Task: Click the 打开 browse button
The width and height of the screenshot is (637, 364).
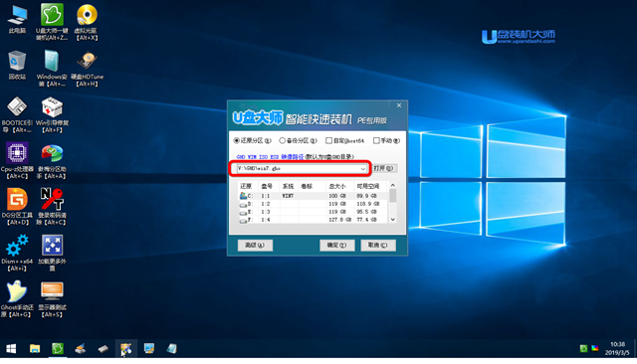Action: pos(384,168)
